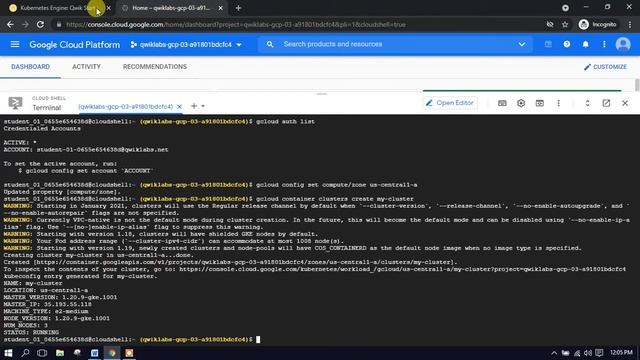Click the Chrome icon on the taskbar

pyautogui.click(x=112, y=353)
